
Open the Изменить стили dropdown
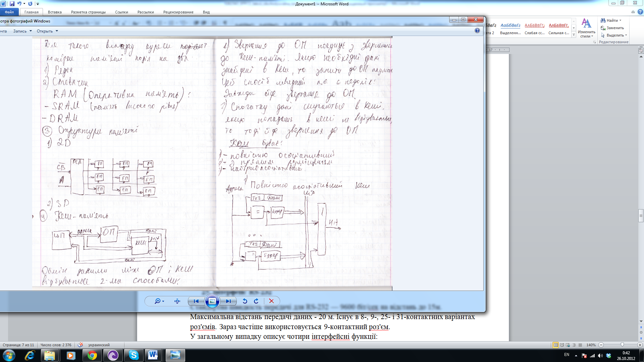(586, 28)
